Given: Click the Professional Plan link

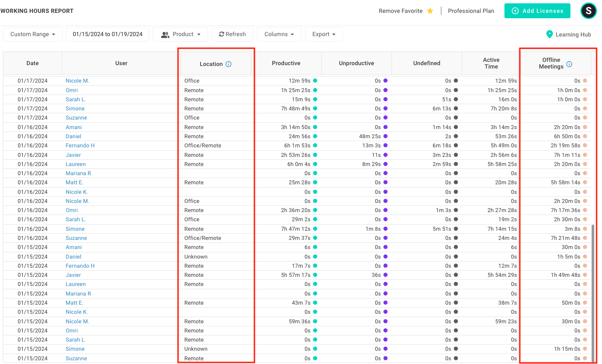Looking at the screenshot, I should [x=471, y=11].
